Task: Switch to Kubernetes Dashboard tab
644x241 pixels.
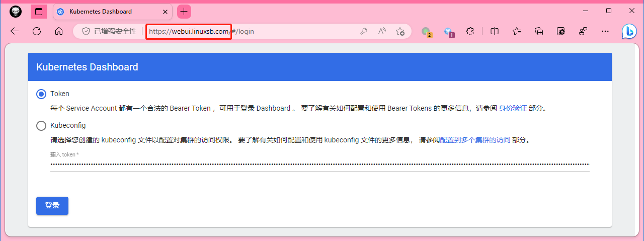Action: click(x=101, y=11)
